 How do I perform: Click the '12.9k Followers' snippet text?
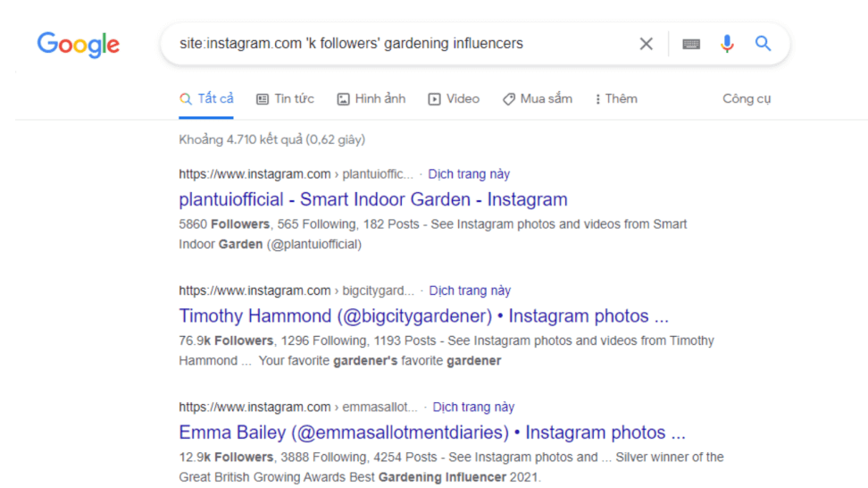(x=226, y=457)
